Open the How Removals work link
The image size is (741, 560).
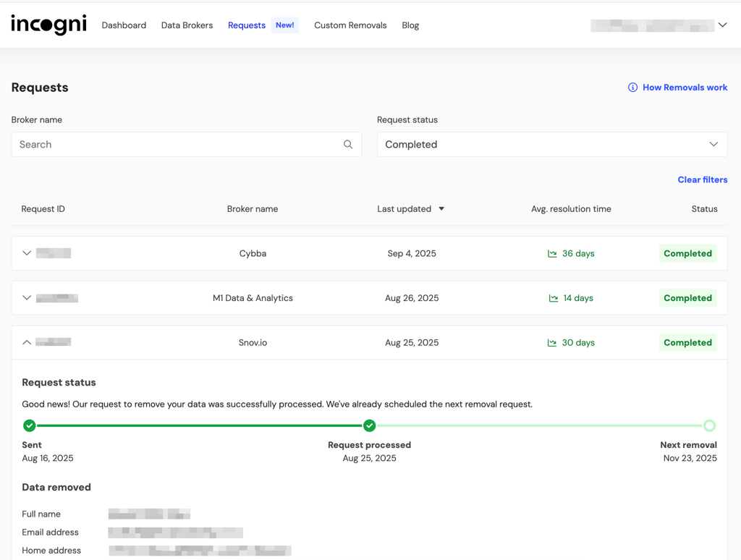click(685, 88)
